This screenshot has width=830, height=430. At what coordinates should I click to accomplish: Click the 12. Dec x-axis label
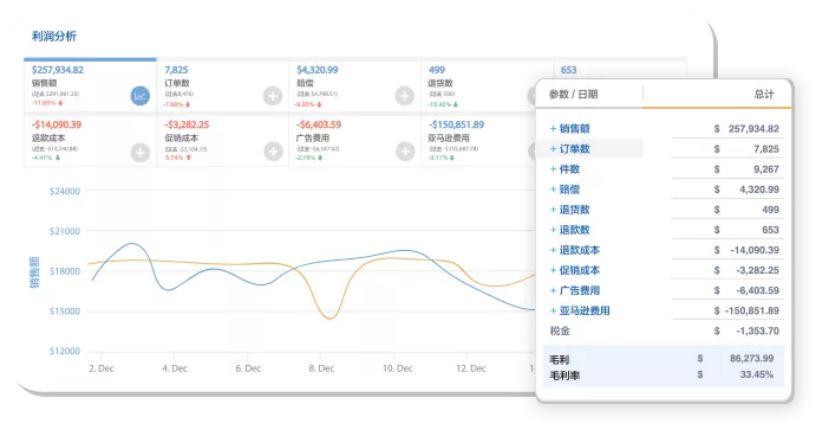[471, 368]
